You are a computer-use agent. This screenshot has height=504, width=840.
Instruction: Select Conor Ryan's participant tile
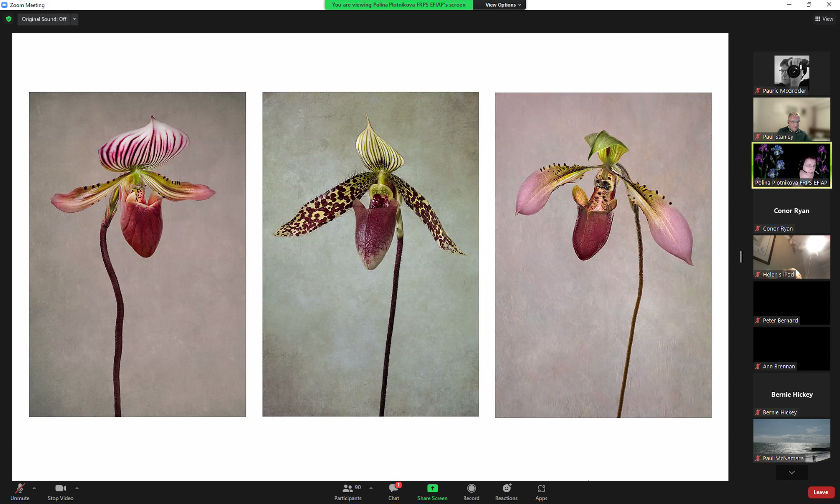(792, 211)
